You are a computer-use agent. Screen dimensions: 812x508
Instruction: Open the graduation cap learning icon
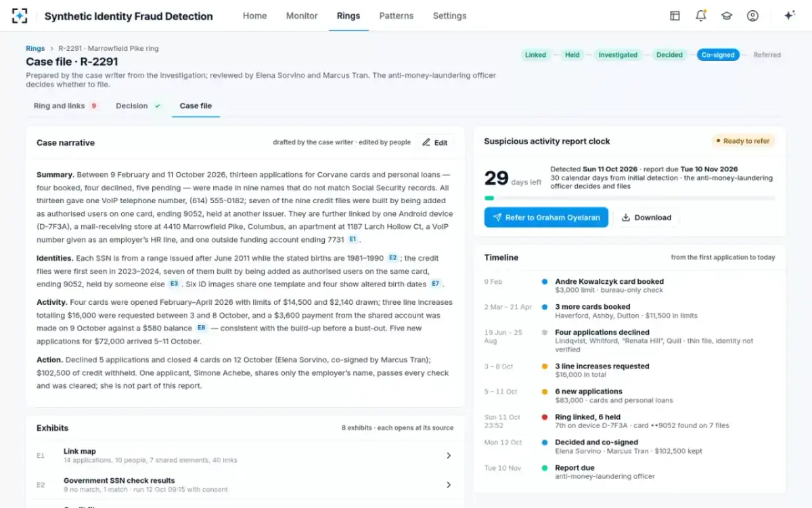tap(727, 16)
